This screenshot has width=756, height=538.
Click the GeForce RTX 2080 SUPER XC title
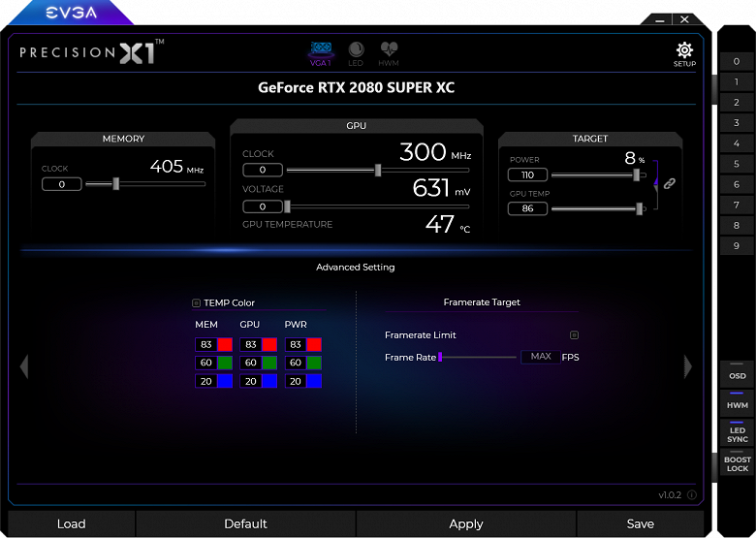coord(357,88)
